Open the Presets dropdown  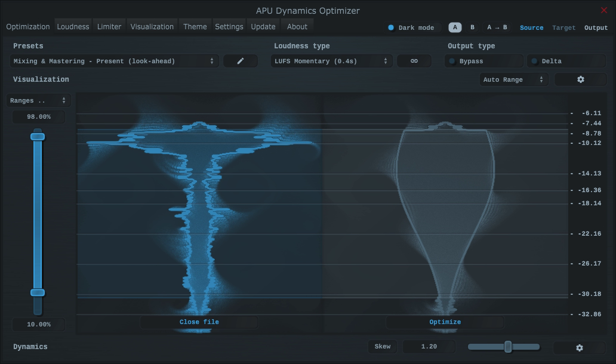113,61
